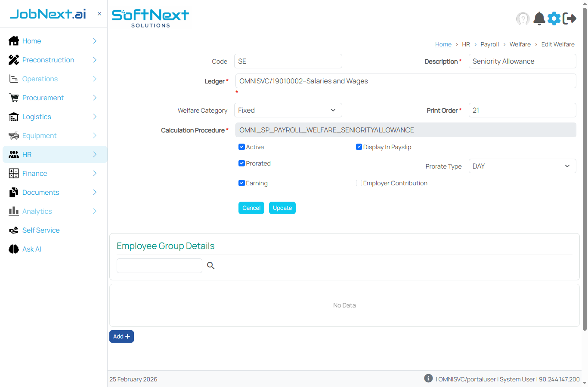Enable the Employer Contribution checkbox
This screenshot has width=588, height=387.
point(359,183)
